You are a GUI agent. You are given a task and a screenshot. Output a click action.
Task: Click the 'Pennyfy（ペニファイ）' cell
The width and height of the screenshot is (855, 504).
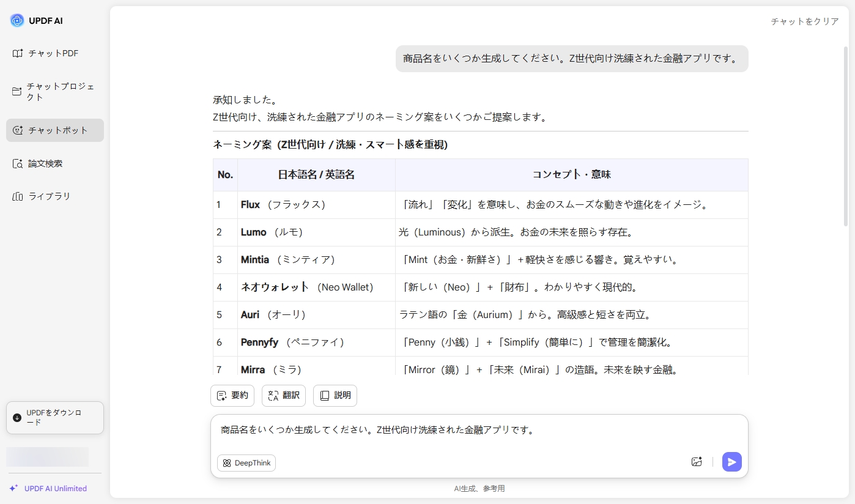316,343
